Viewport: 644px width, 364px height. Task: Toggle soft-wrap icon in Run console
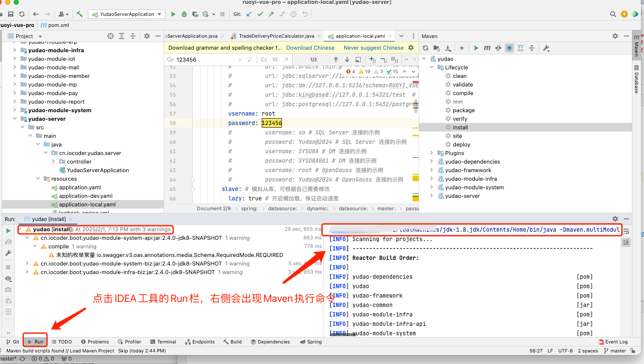[x=626, y=231]
